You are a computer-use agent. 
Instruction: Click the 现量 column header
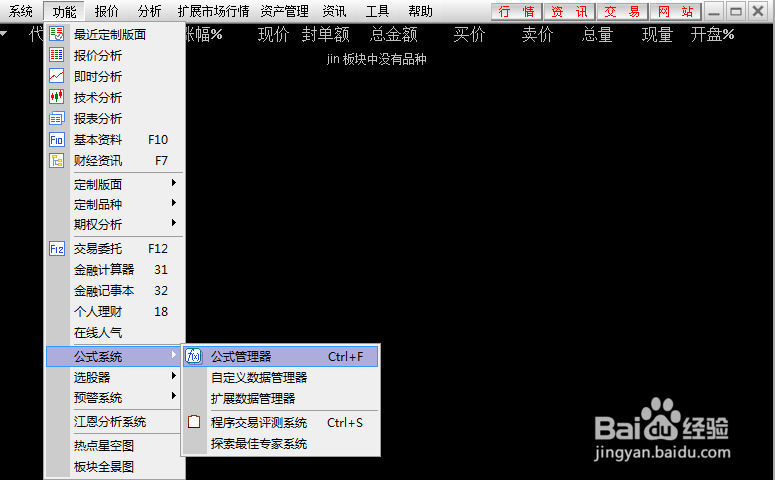point(657,35)
